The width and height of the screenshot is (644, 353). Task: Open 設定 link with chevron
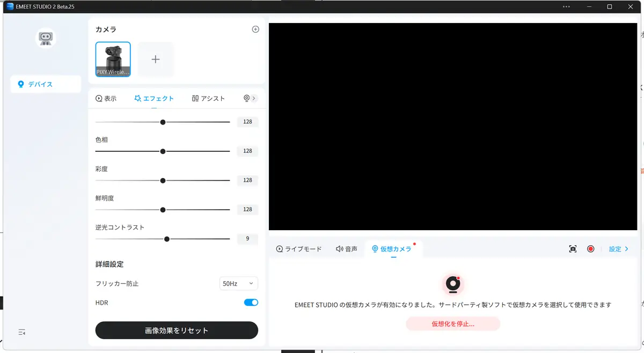coord(619,249)
